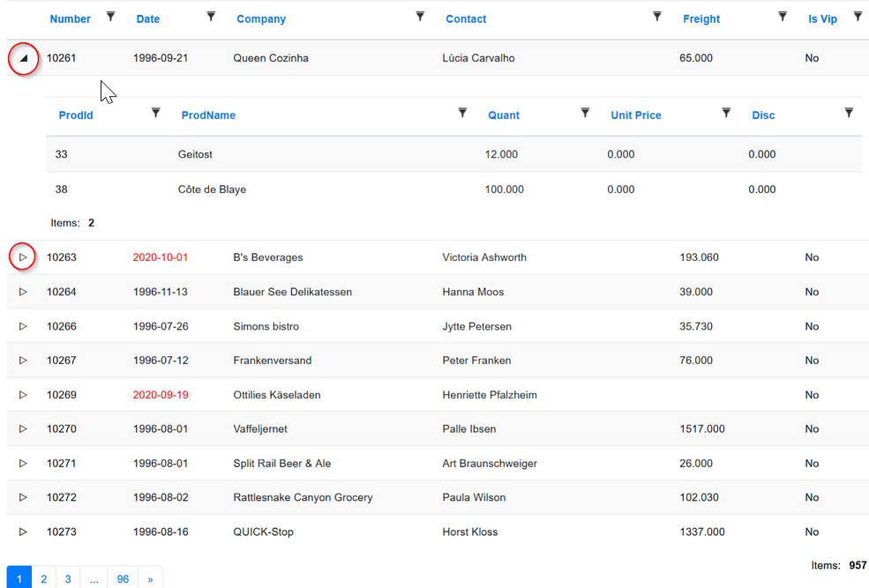Select product Côte de Blaye row
This screenshot has height=588, width=869.
click(453, 190)
